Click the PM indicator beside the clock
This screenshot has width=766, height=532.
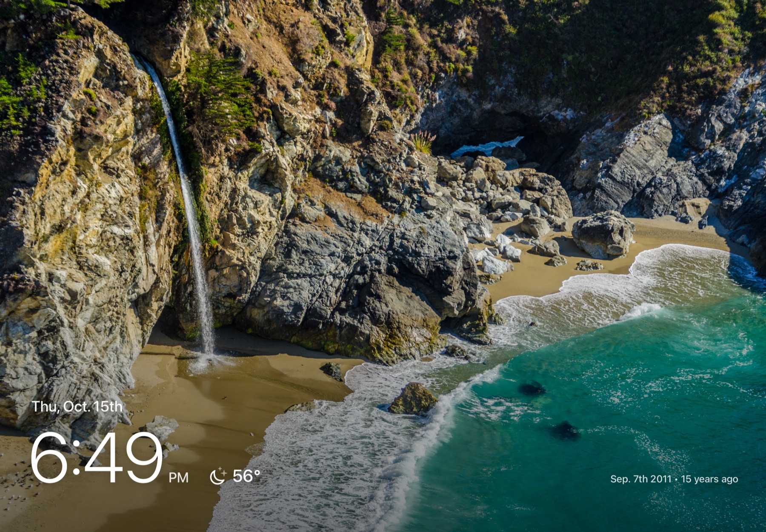[x=178, y=478]
